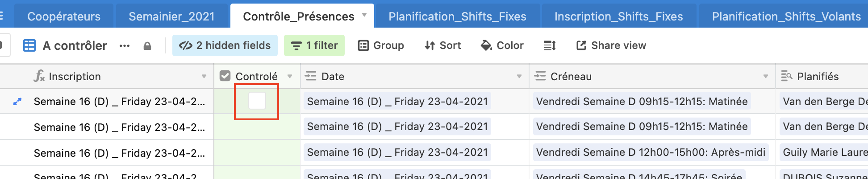Open linked record Vendredi Semaine D 12h00-15h00: Après-midi
Image resolution: width=868 pixels, height=179 pixels.
(x=651, y=152)
